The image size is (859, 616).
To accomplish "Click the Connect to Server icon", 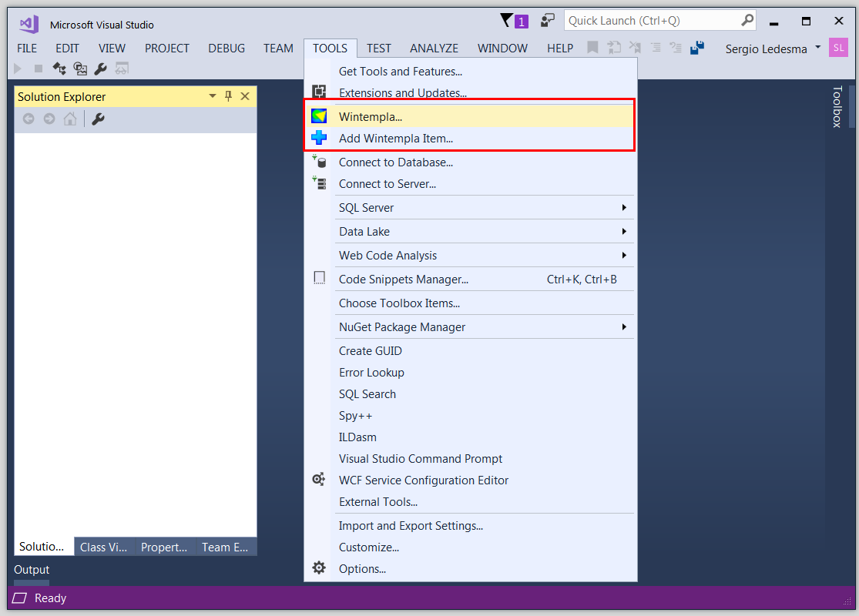I will pos(319,183).
